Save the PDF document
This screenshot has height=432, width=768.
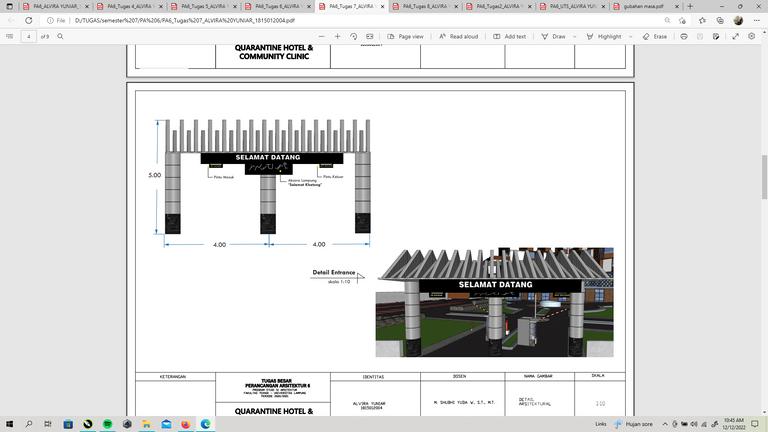pos(700,36)
